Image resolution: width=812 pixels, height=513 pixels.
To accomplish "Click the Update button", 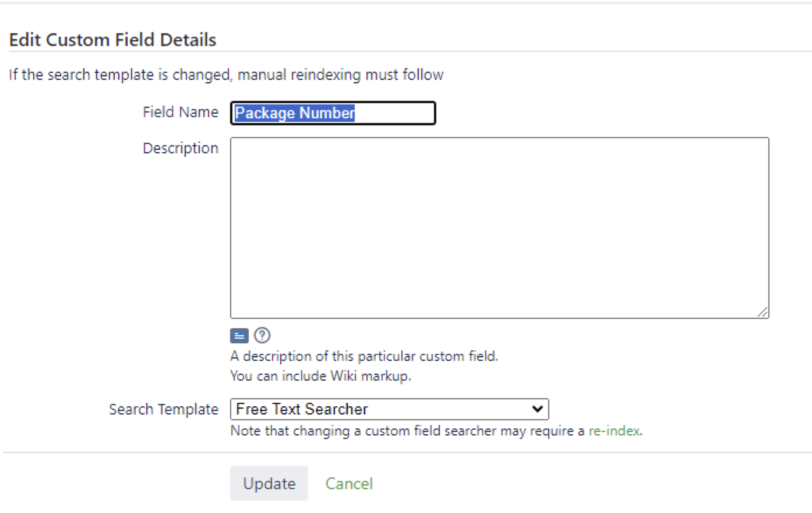I will point(269,483).
